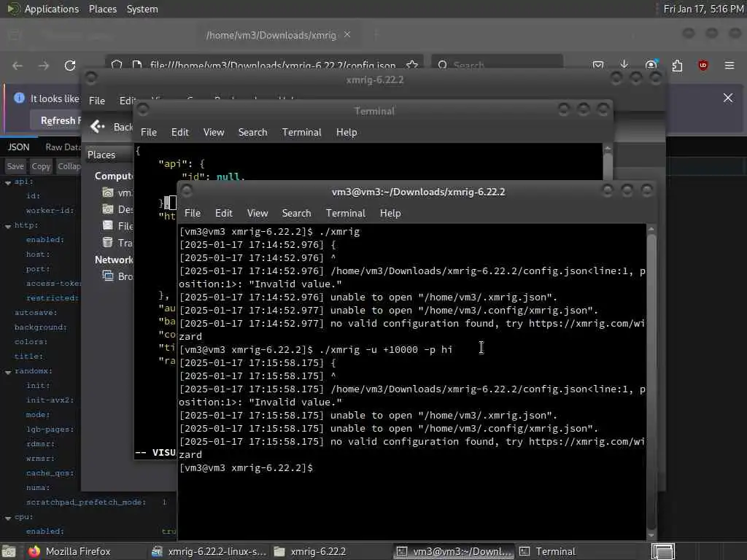Click the autosave key in JSON viewer
747x560 pixels.
click(36, 312)
